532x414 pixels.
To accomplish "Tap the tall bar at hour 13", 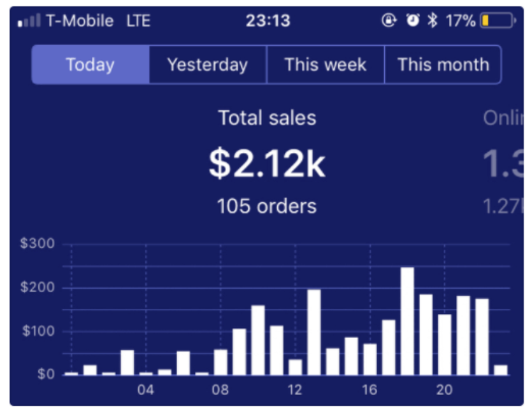I will click(x=313, y=332).
